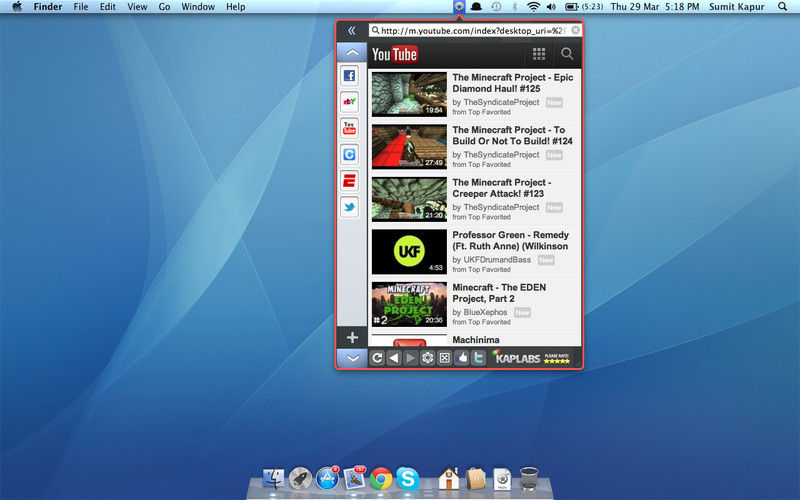Click the KAPLABS logo
The height and width of the screenshot is (500, 800).
516,358
